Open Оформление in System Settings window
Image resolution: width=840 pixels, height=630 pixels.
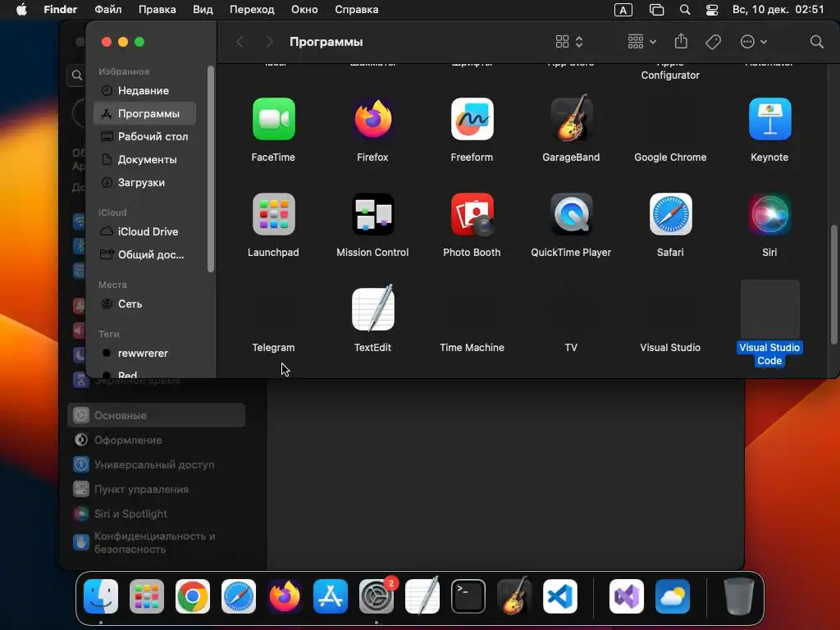tap(156, 440)
